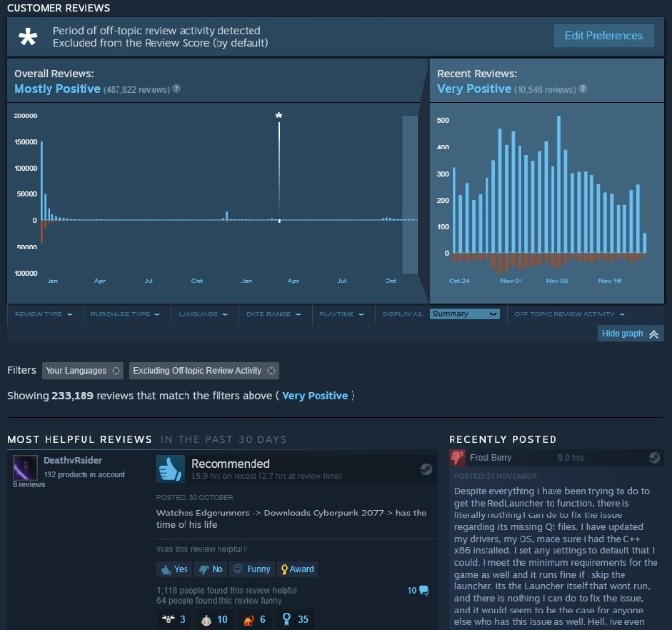Click 'POSTED: 21 NOVEMBER' date text
Viewport: 672px width, 630px height.
pos(495,476)
